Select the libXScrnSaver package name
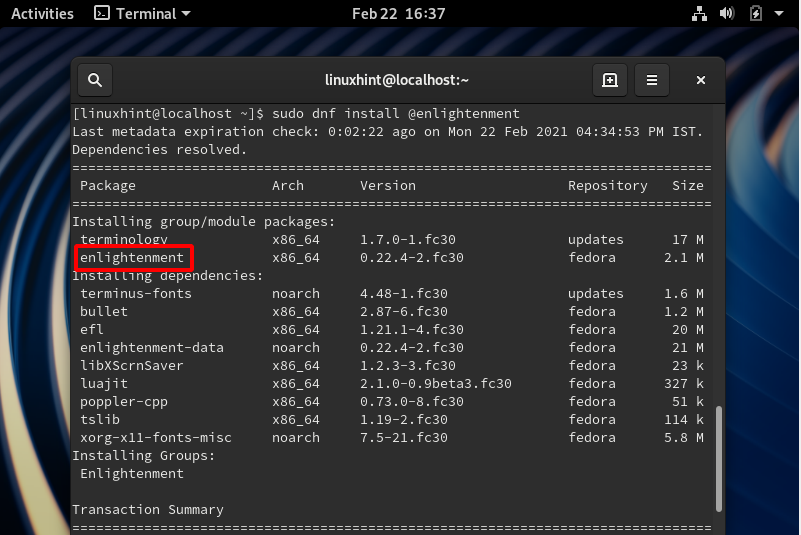The image size is (801, 535). click(x=132, y=366)
